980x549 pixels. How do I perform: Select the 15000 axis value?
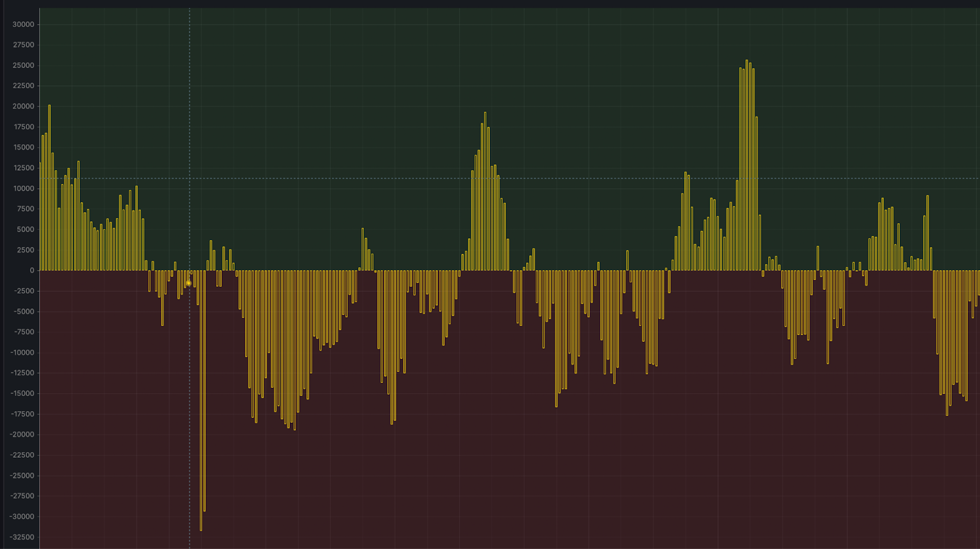(x=23, y=147)
